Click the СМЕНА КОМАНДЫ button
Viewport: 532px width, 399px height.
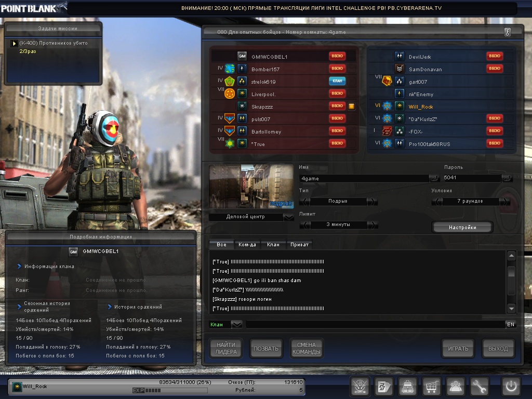pyautogui.click(x=307, y=349)
